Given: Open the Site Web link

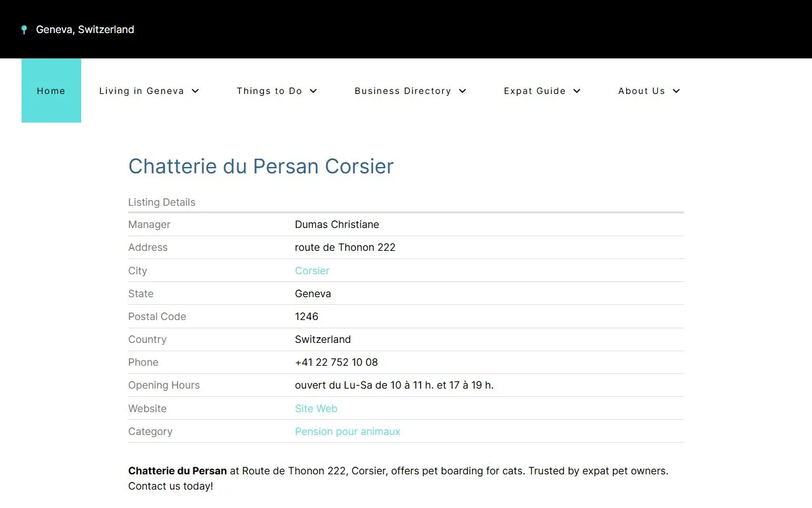Looking at the screenshot, I should (x=316, y=408).
